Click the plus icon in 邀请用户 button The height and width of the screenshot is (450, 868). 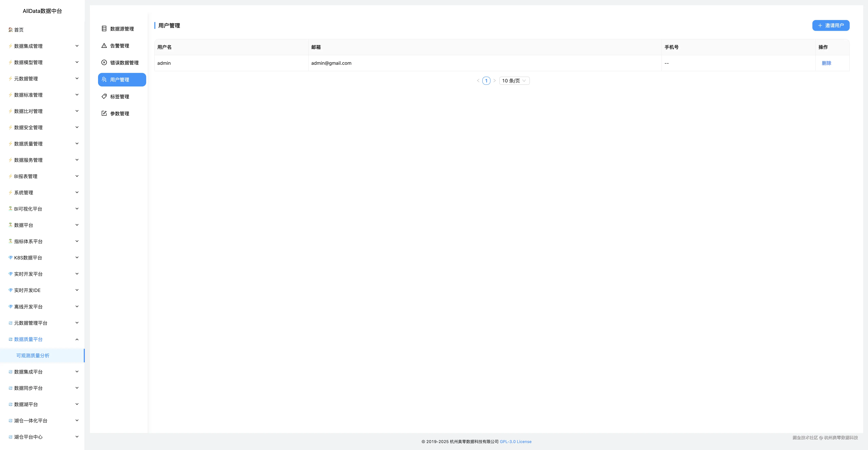820,26
